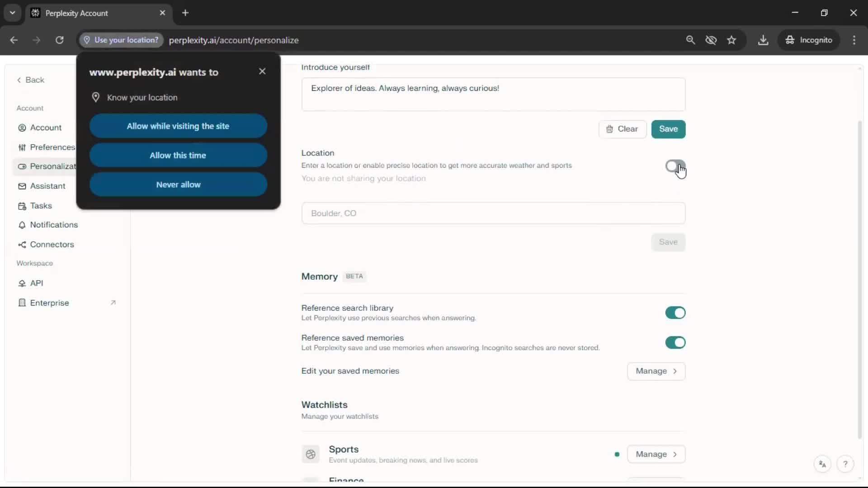Click the language translate icon
The image size is (868, 488).
822,464
